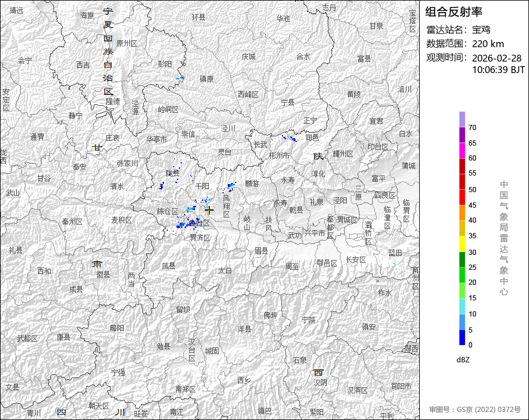Image resolution: width=529 pixels, height=420 pixels.
Task: Click the 略阳 label on the map
Action: pyautogui.click(x=117, y=328)
